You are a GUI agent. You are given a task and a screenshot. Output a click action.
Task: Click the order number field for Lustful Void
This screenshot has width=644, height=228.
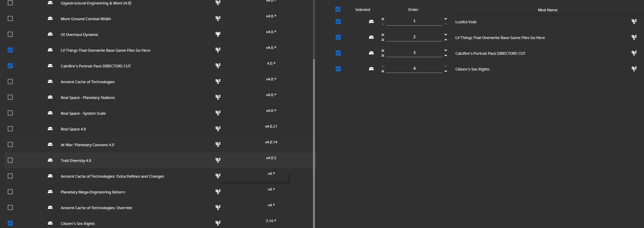(414, 21)
